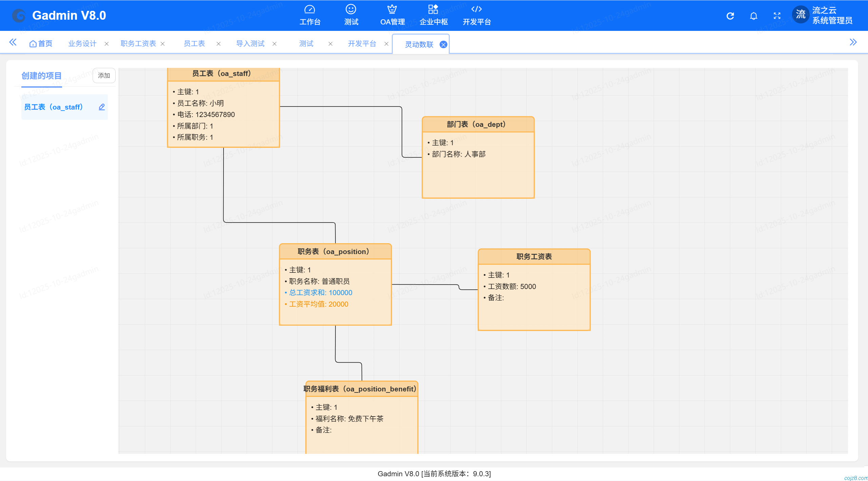
Task: Open the notification bell
Action: click(x=753, y=16)
